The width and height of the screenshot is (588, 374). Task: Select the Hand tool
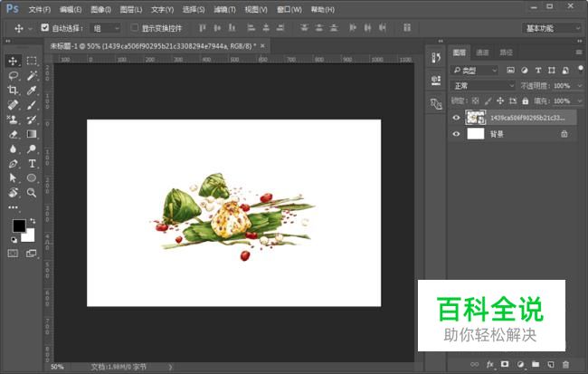point(13,193)
